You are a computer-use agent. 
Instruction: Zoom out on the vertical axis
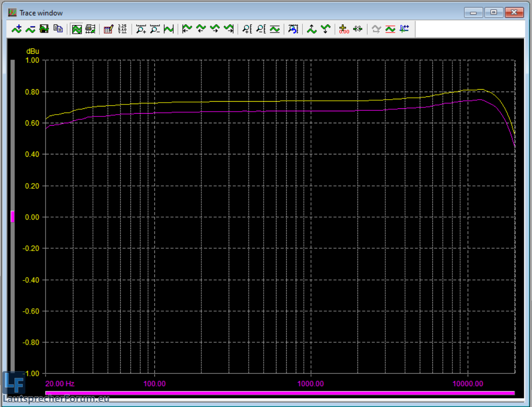coord(261,29)
